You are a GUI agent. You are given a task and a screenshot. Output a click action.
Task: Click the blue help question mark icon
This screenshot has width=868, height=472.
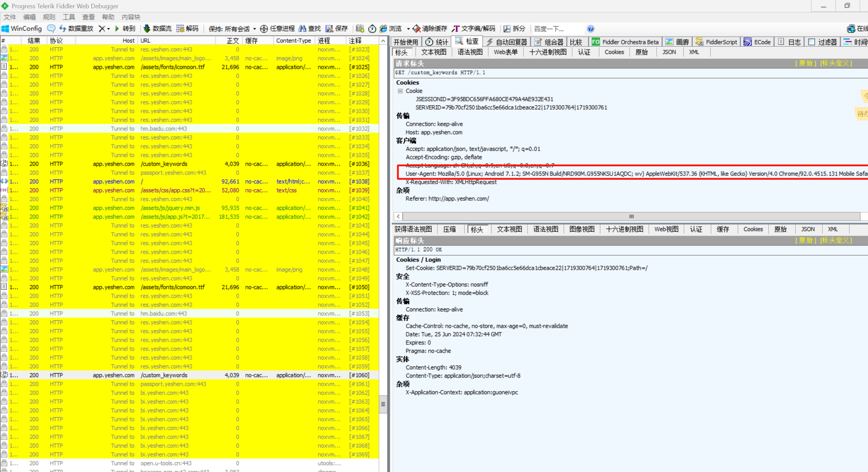click(590, 29)
